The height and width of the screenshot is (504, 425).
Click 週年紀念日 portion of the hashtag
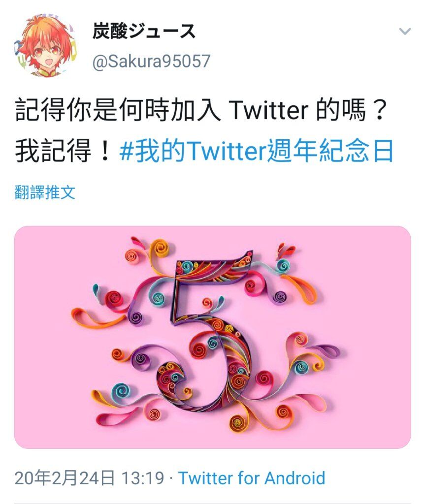[x=330, y=151]
